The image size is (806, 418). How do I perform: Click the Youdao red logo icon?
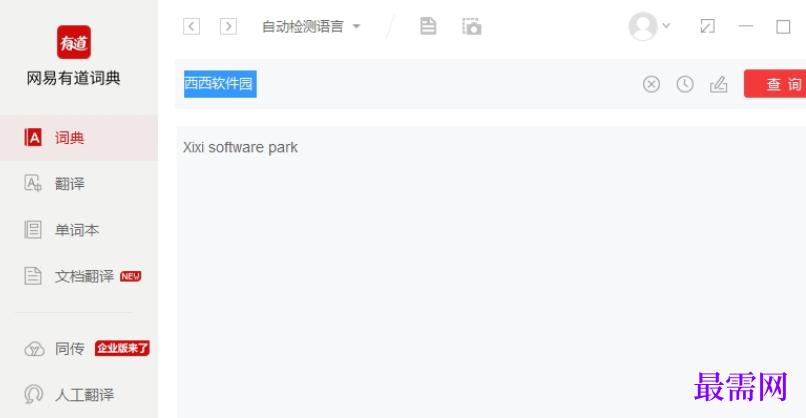[x=74, y=42]
